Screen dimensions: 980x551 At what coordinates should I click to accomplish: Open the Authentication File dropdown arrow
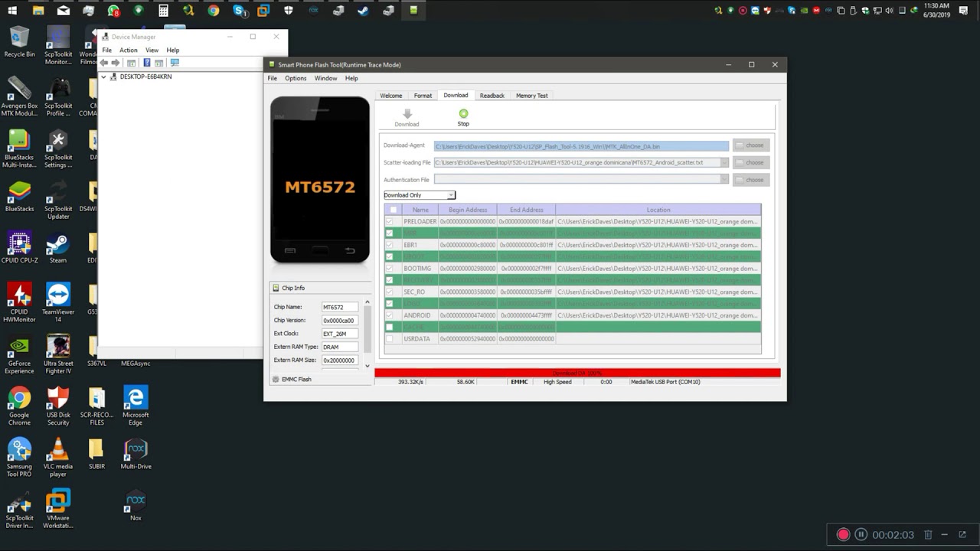click(724, 179)
